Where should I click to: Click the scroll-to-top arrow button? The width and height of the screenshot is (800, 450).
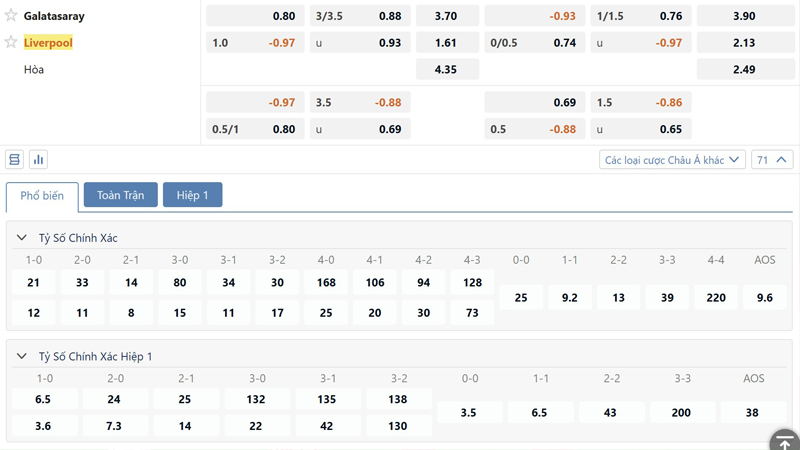pyautogui.click(x=785, y=441)
